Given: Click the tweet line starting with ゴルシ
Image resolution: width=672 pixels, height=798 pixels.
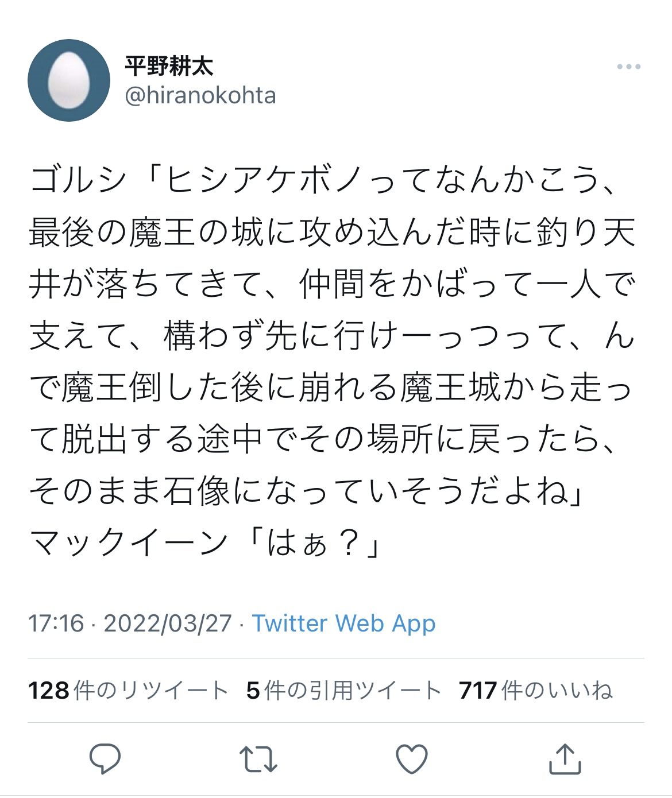Looking at the screenshot, I should click(x=323, y=180).
